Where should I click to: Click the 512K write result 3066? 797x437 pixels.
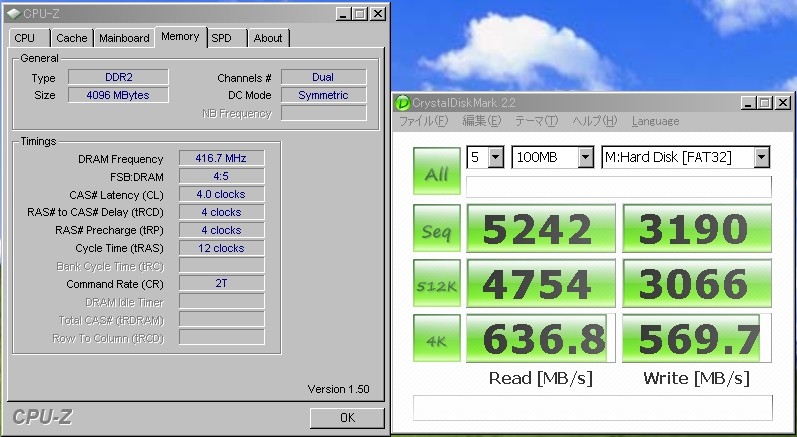(x=697, y=283)
